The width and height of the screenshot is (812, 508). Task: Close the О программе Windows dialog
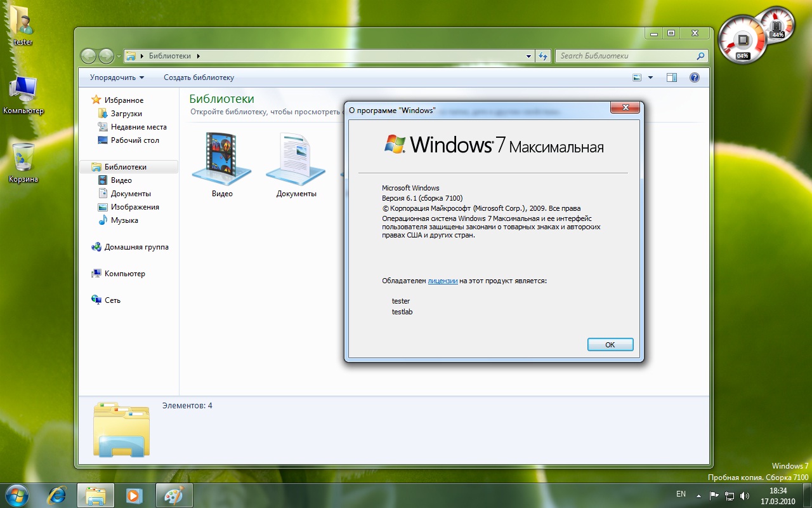pos(625,107)
